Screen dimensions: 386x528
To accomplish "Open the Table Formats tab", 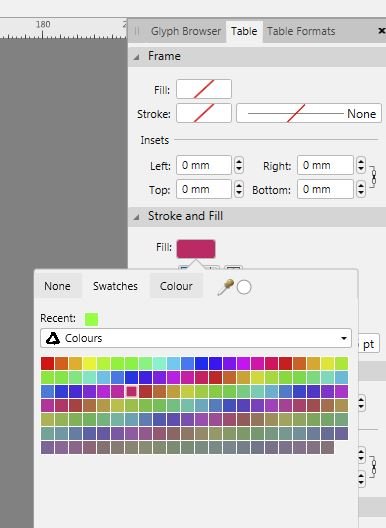I will point(301,31).
